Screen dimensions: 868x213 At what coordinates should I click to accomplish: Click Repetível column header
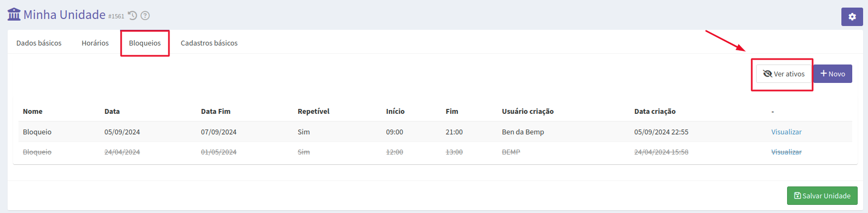tap(313, 111)
